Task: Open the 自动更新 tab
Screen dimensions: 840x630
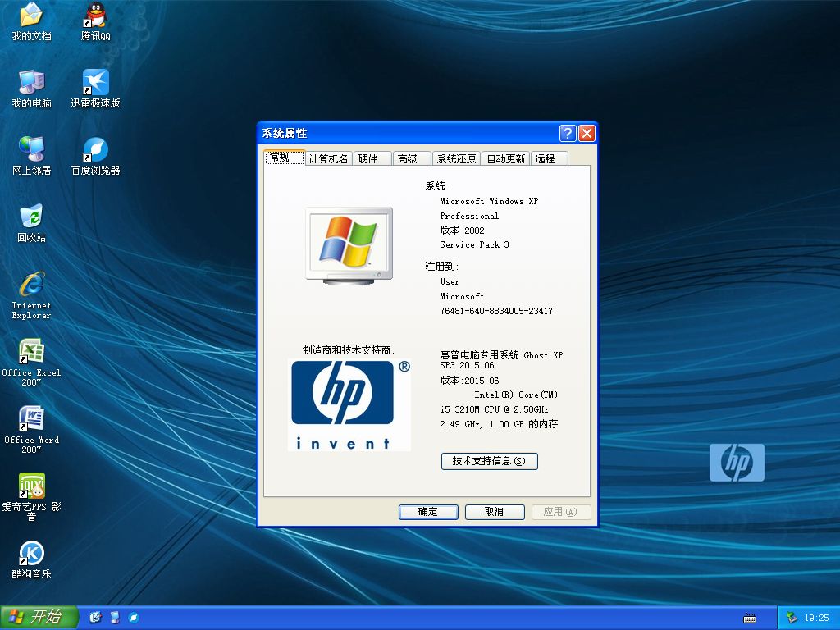Action: (505, 158)
